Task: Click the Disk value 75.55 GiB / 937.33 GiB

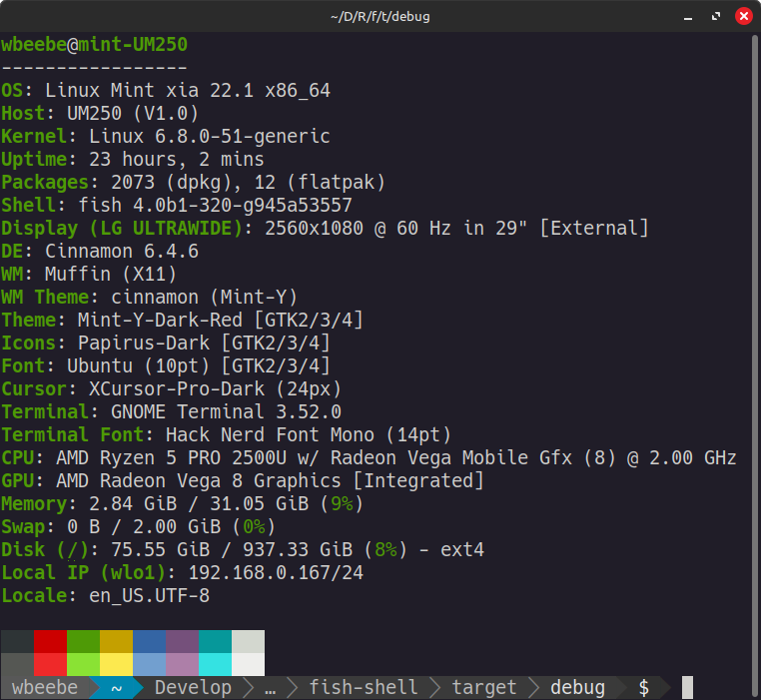Action: [x=232, y=549]
